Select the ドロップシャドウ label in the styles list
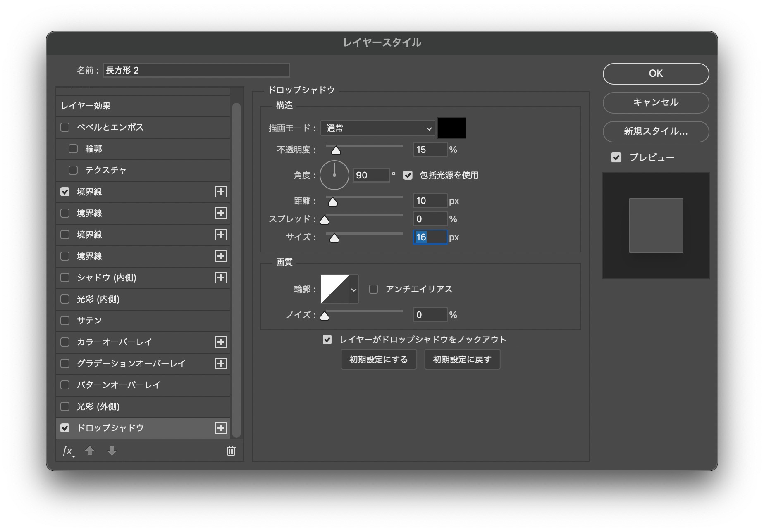The width and height of the screenshot is (764, 532). tap(110, 428)
